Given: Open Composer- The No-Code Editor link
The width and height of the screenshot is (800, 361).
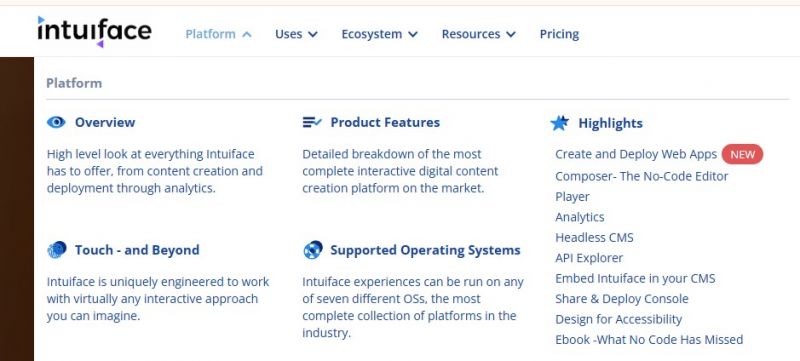Looking at the screenshot, I should 641,176.
